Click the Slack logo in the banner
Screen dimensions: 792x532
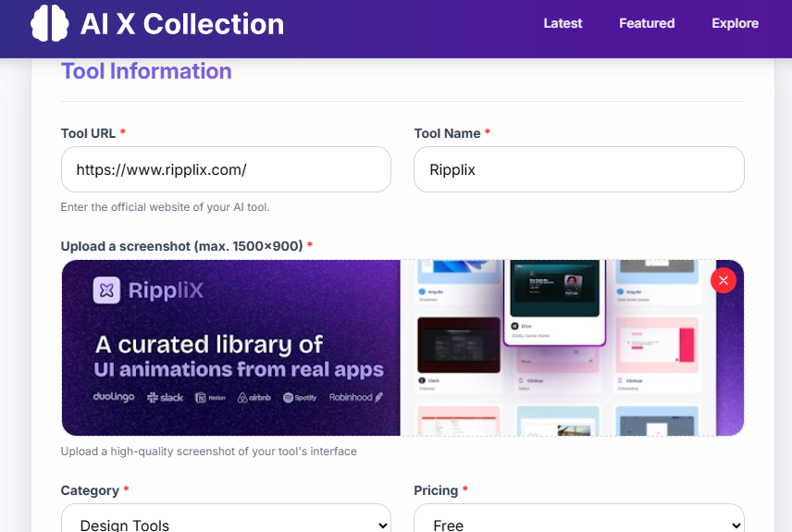[x=167, y=397]
